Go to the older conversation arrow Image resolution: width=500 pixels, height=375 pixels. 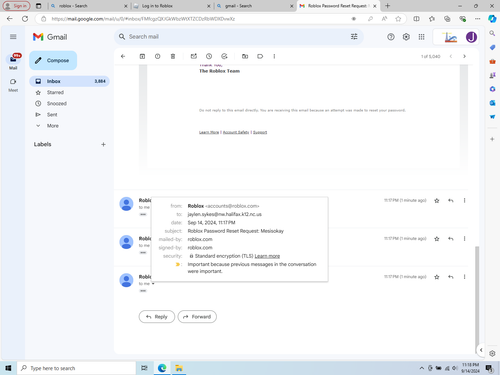pos(464,56)
